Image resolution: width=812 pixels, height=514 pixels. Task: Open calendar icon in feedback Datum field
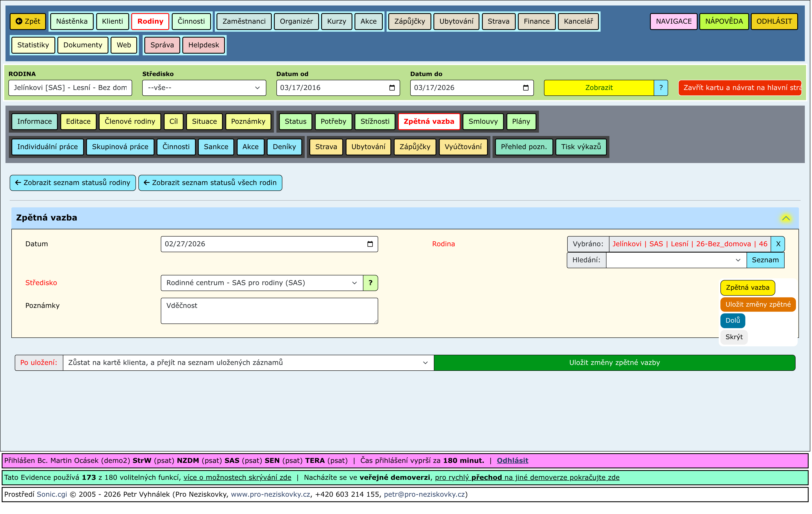coord(370,244)
